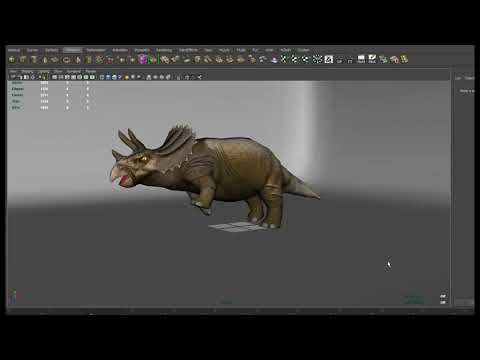Open the panel View menu
480x360 pixels.
click(x=13, y=71)
